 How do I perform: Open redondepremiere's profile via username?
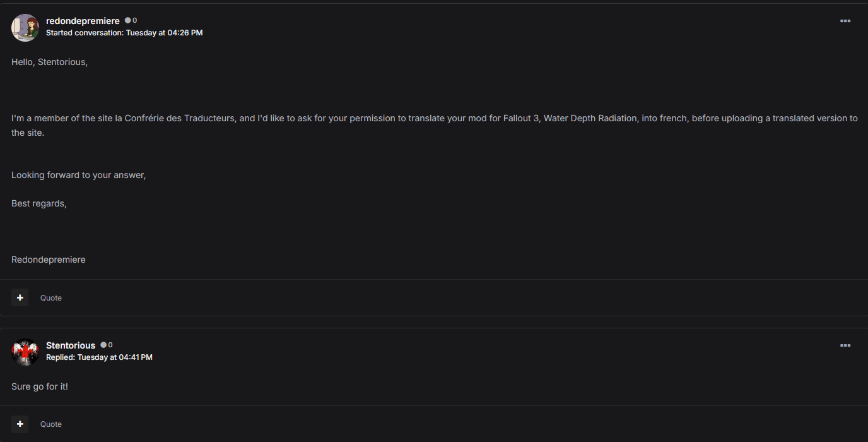pyautogui.click(x=83, y=21)
